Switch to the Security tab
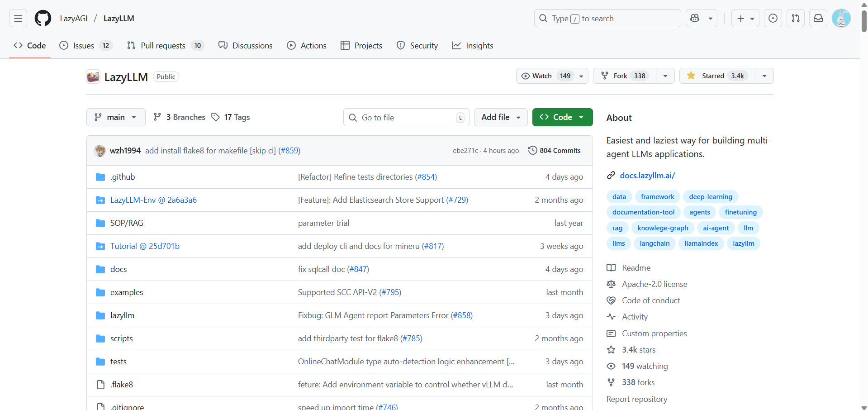This screenshot has height=410, width=868. click(417, 46)
